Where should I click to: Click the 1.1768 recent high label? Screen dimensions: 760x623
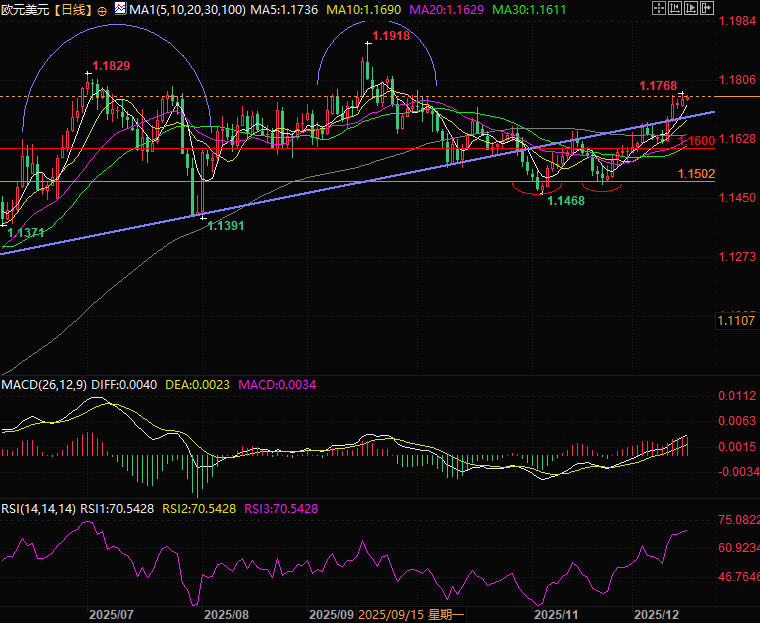tap(658, 86)
